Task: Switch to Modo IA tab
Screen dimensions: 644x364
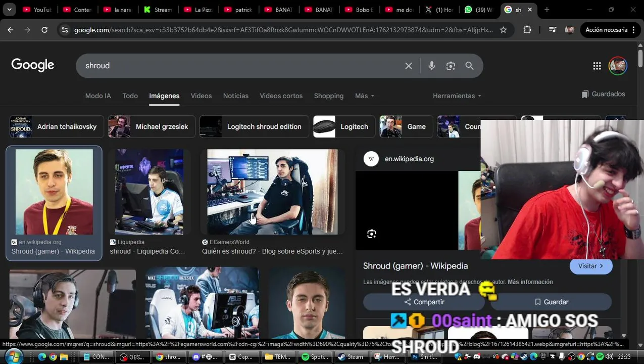Action: tap(98, 96)
